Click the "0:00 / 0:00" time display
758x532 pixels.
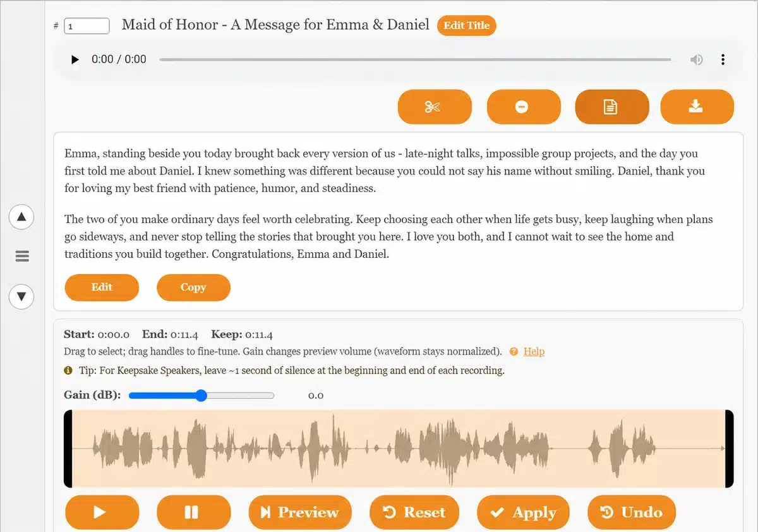point(119,59)
